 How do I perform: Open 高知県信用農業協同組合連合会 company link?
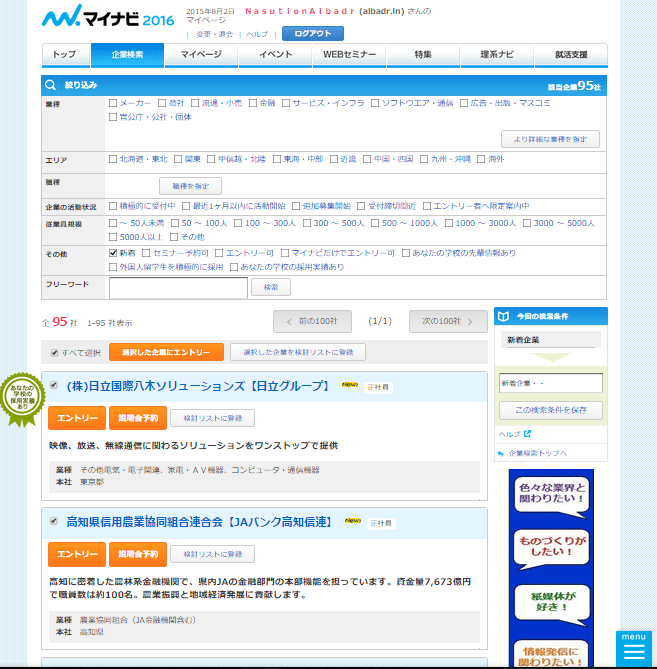click(x=198, y=521)
